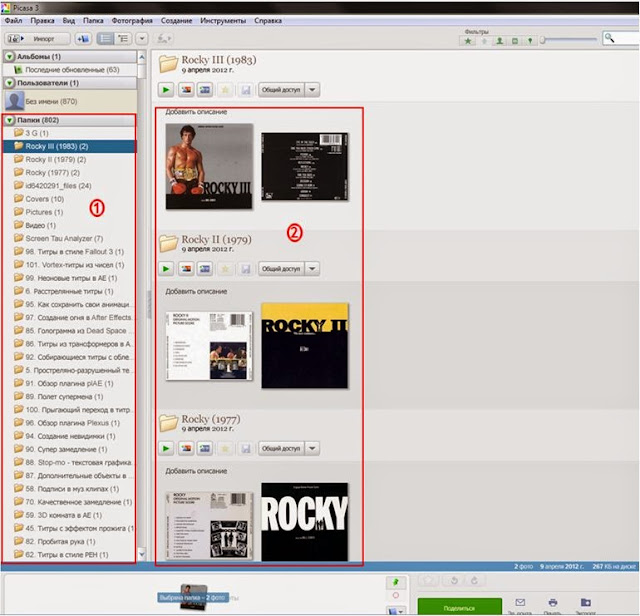Click Общий доступ for Rocky II
This screenshot has height=616, width=640.
(x=281, y=269)
